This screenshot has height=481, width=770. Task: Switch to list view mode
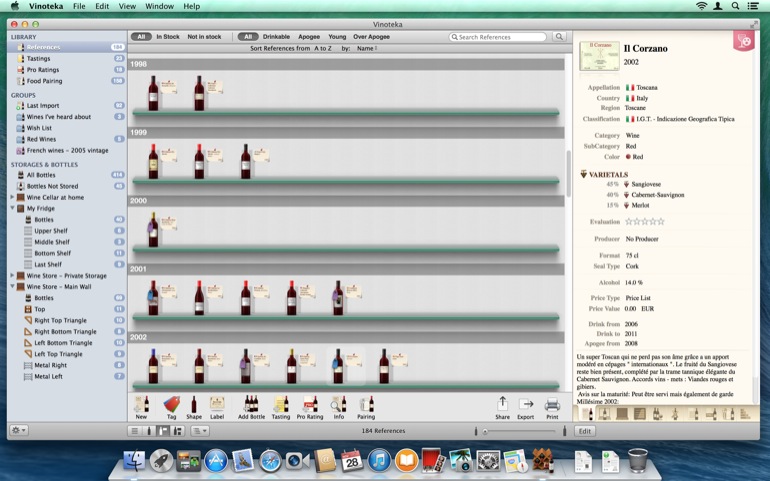tap(135, 431)
